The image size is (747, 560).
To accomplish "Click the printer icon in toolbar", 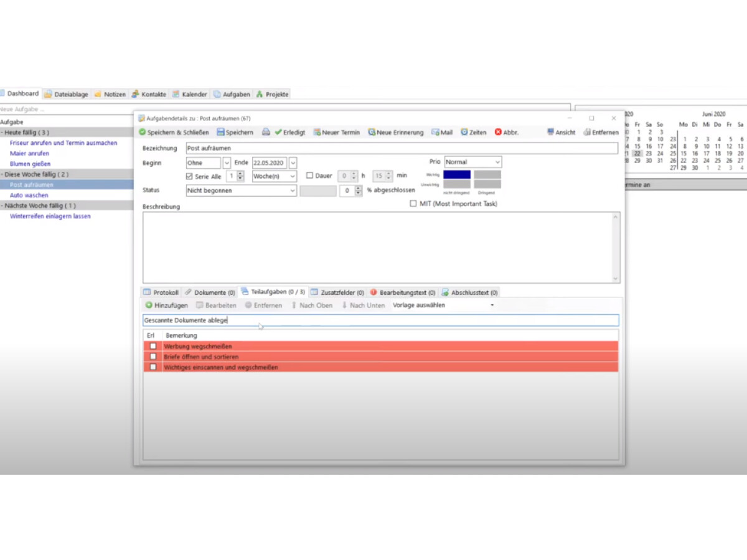I will (266, 133).
